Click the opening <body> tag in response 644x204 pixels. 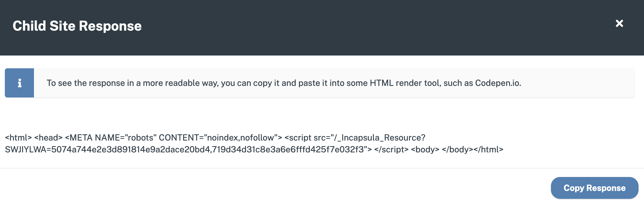[425, 149]
